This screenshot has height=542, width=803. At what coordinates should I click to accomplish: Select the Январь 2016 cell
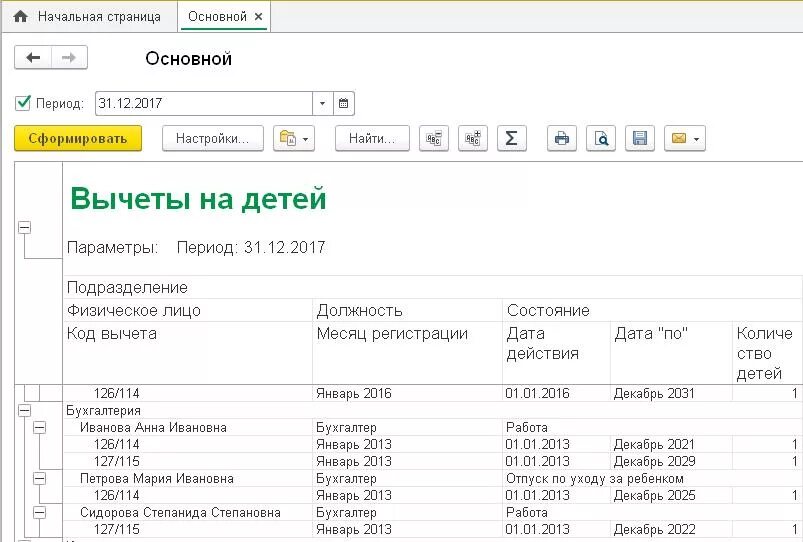pos(407,393)
